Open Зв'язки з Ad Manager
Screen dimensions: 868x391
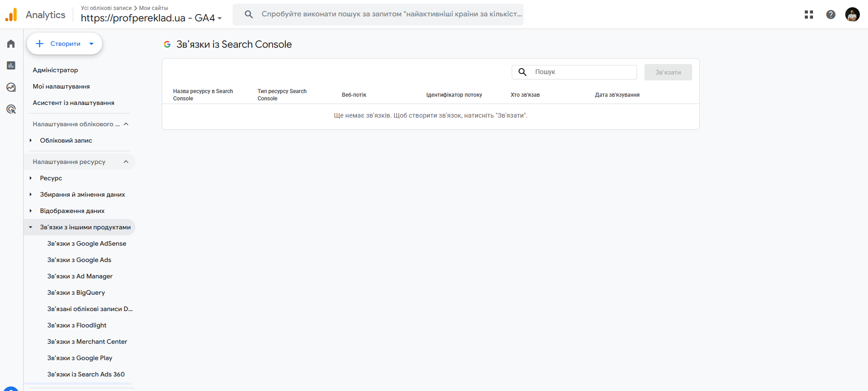pyautogui.click(x=80, y=276)
